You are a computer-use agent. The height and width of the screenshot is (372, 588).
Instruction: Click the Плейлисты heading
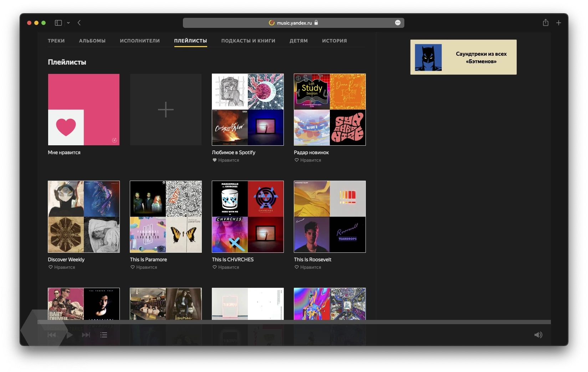67,62
